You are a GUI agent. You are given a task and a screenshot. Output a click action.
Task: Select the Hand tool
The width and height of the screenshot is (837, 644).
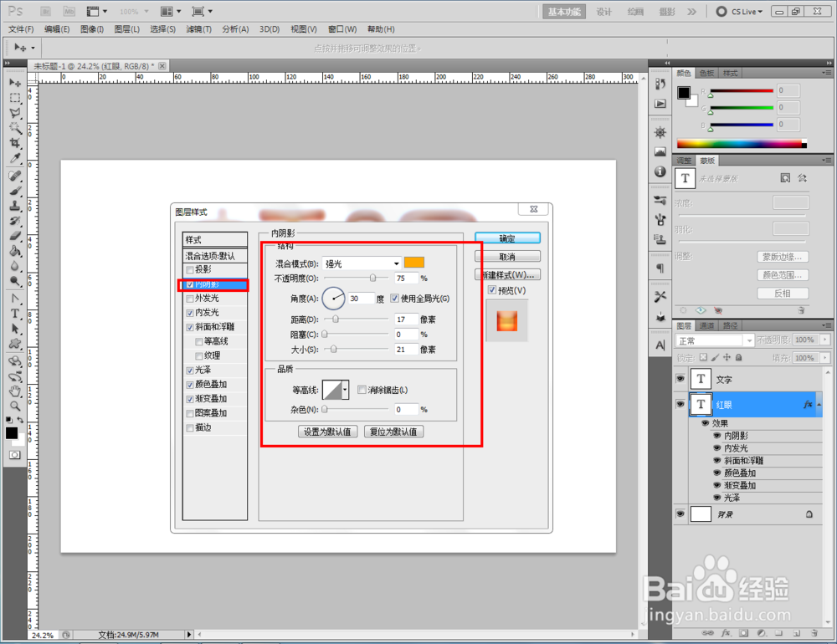point(15,391)
